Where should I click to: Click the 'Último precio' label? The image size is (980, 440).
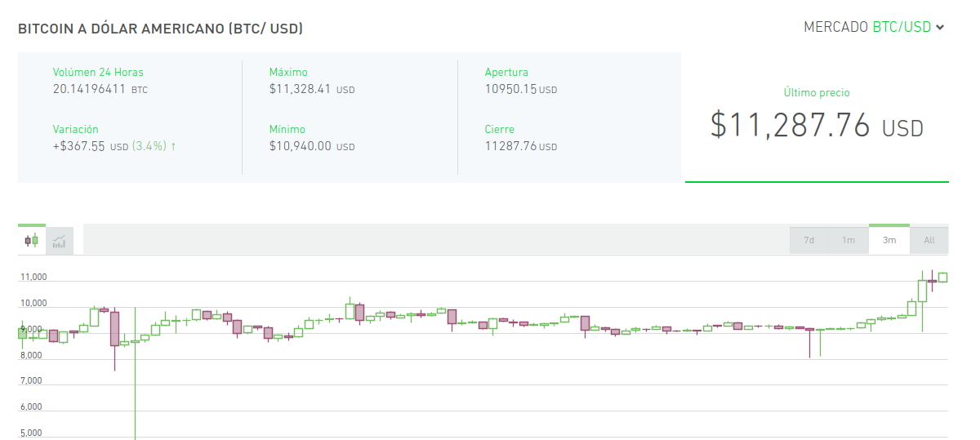(x=817, y=93)
